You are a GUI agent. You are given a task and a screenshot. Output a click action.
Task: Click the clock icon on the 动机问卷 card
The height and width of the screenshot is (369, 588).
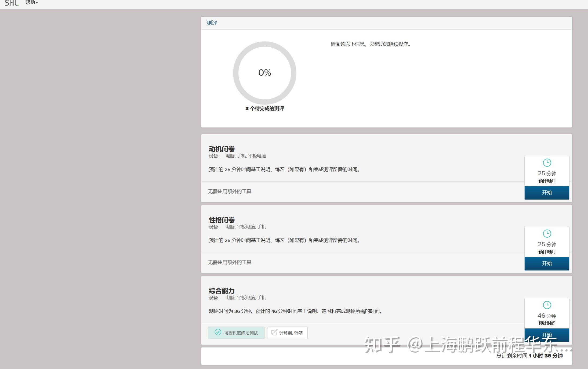click(547, 162)
